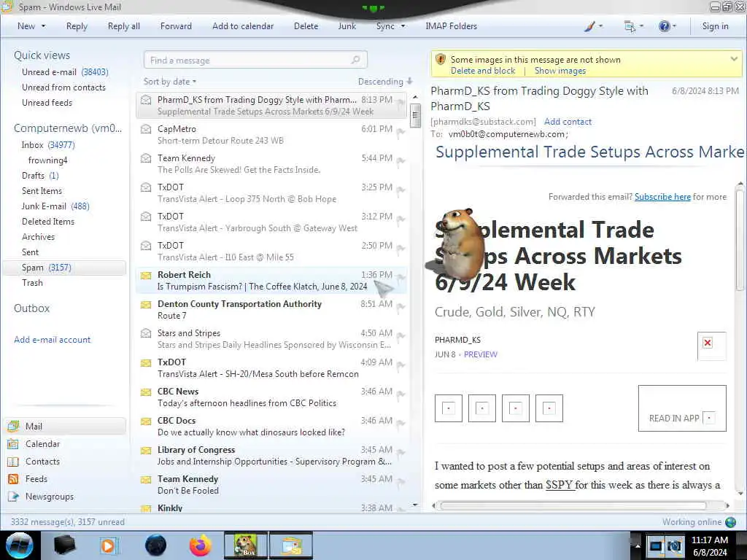Open the Sort by date dropdown

[169, 82]
